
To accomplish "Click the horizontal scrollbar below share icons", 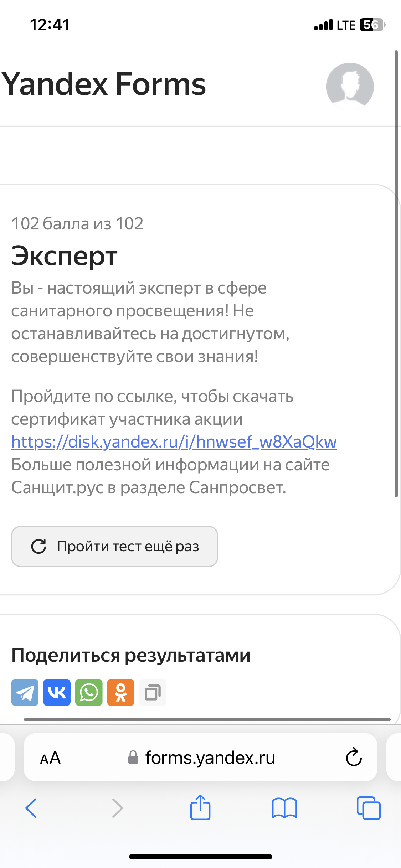I will 207,719.
